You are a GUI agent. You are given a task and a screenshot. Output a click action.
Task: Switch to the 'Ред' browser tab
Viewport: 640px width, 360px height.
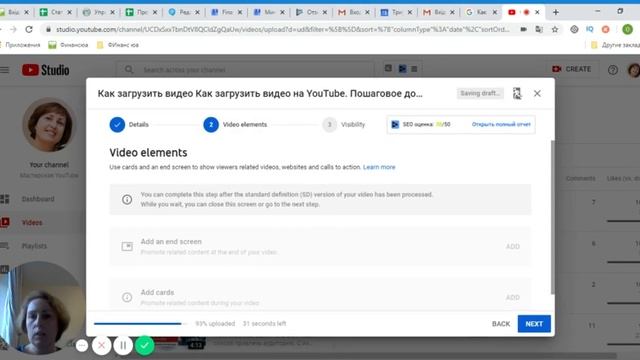coord(184,12)
